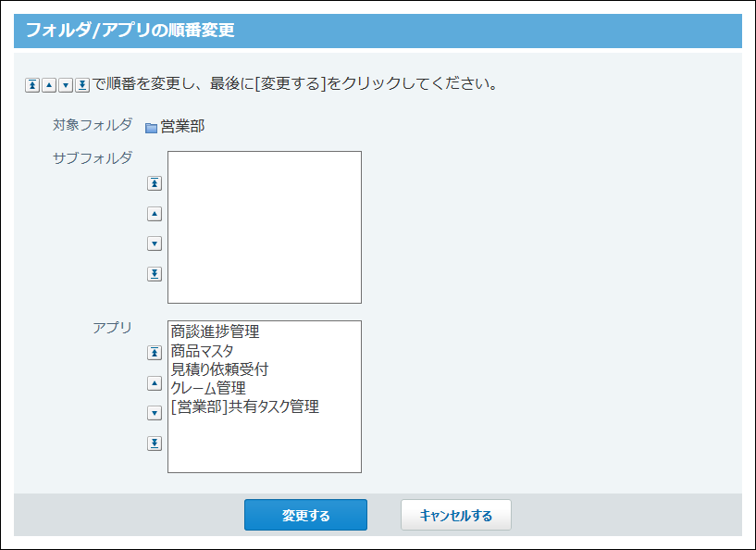Image resolution: width=756 pixels, height=550 pixels.
Task: Move selected subfolder up one position
Action: pyautogui.click(x=155, y=214)
